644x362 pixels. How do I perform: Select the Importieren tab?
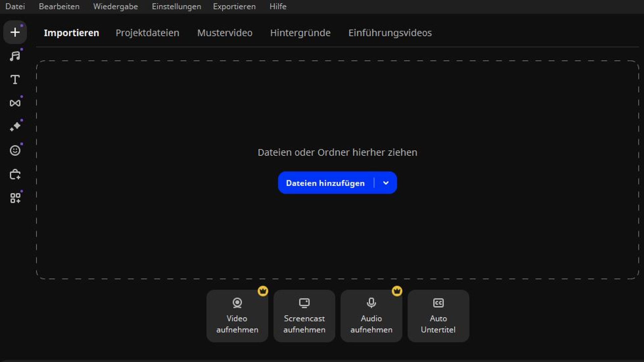click(71, 33)
